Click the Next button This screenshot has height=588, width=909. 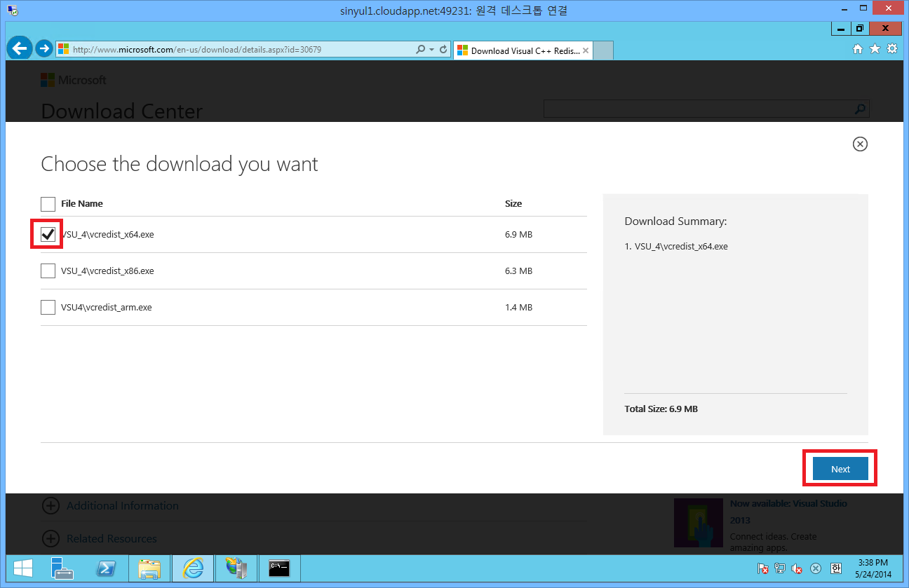click(x=840, y=470)
